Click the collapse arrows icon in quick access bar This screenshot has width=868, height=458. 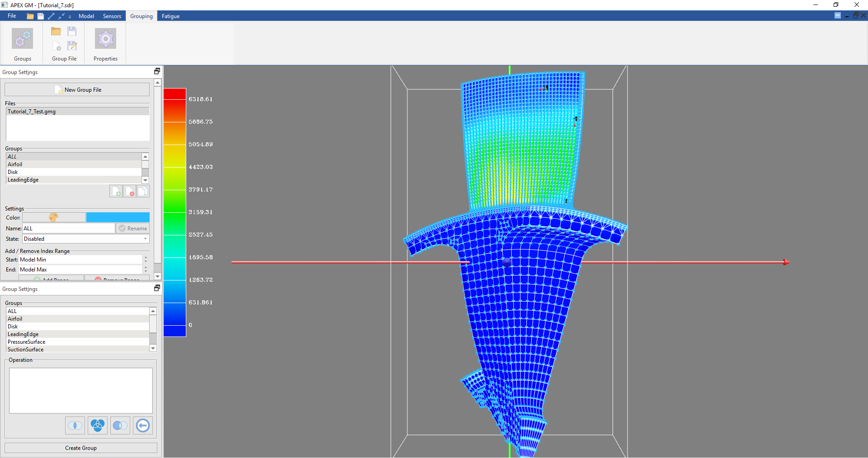pos(61,16)
